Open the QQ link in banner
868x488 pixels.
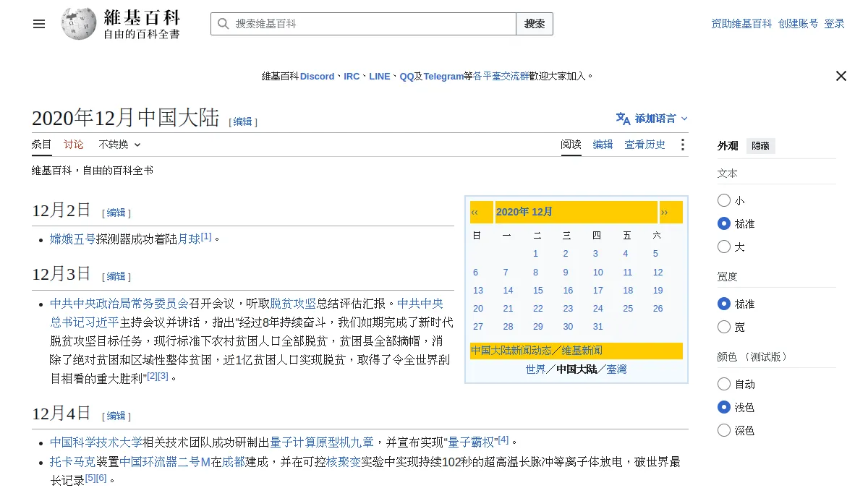tap(407, 76)
